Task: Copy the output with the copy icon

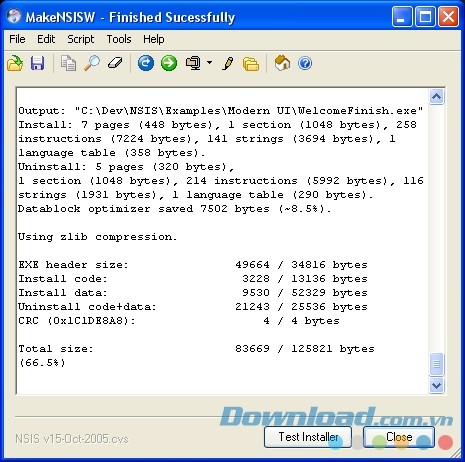Action: [x=68, y=63]
